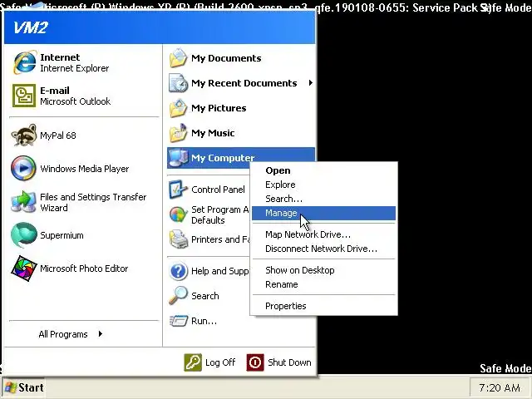Click the "Printers and Fa" label
The height and width of the screenshot is (399, 532).
pos(220,239)
